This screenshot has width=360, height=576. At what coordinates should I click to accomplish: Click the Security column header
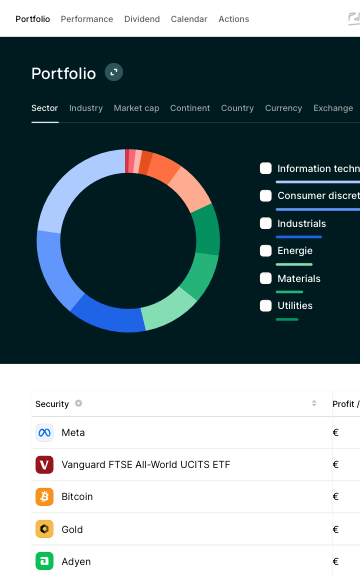[x=52, y=404]
